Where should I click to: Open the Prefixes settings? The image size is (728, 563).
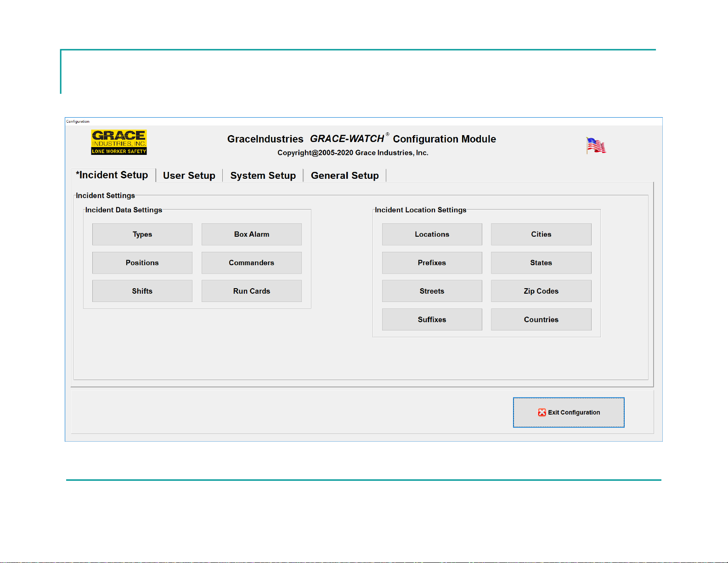(432, 263)
